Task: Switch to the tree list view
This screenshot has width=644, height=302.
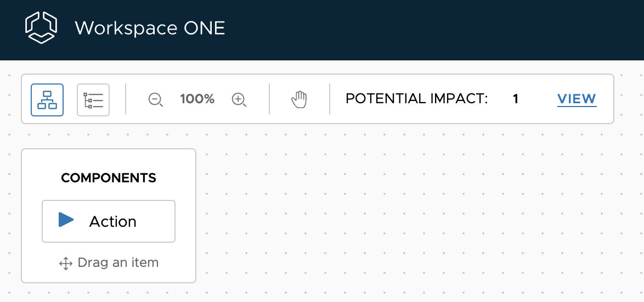Action: 93,100
